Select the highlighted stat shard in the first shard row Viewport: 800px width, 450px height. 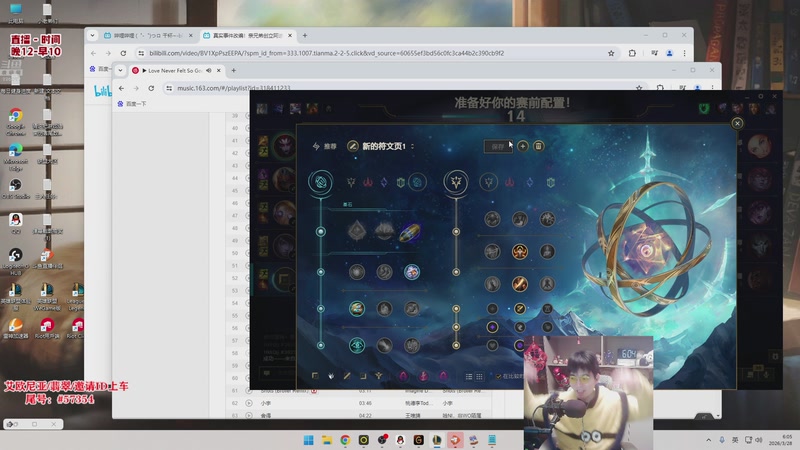520,308
